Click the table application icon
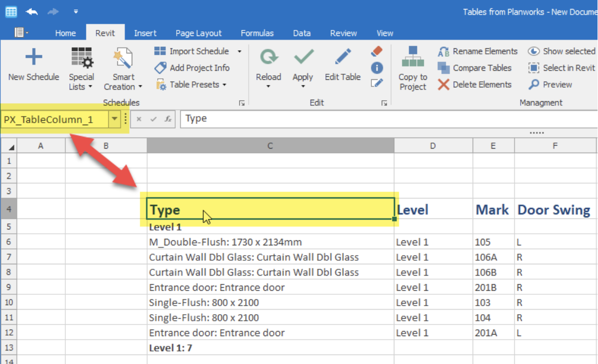598x364 pixels. point(11,12)
